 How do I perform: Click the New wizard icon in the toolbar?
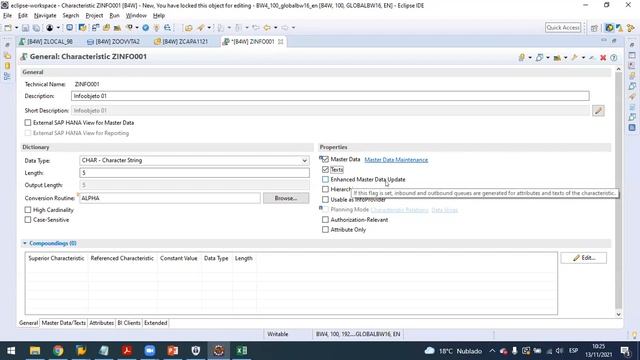click(8, 28)
